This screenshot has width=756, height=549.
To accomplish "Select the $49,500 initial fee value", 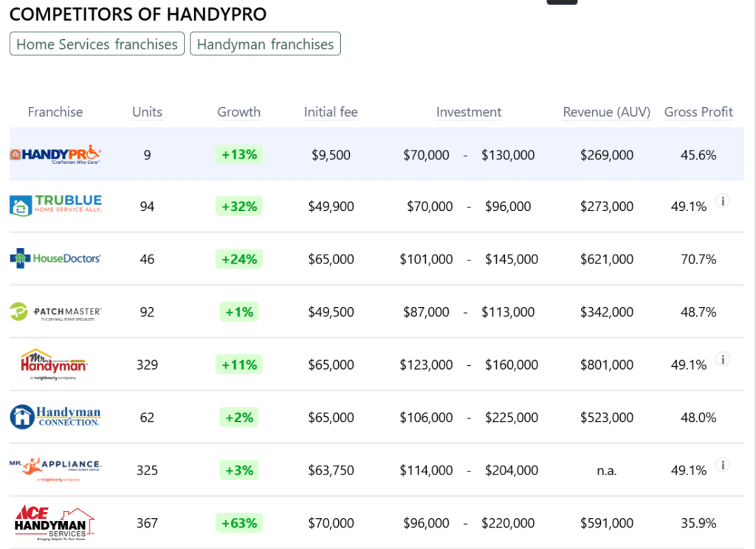I will pos(331,312).
